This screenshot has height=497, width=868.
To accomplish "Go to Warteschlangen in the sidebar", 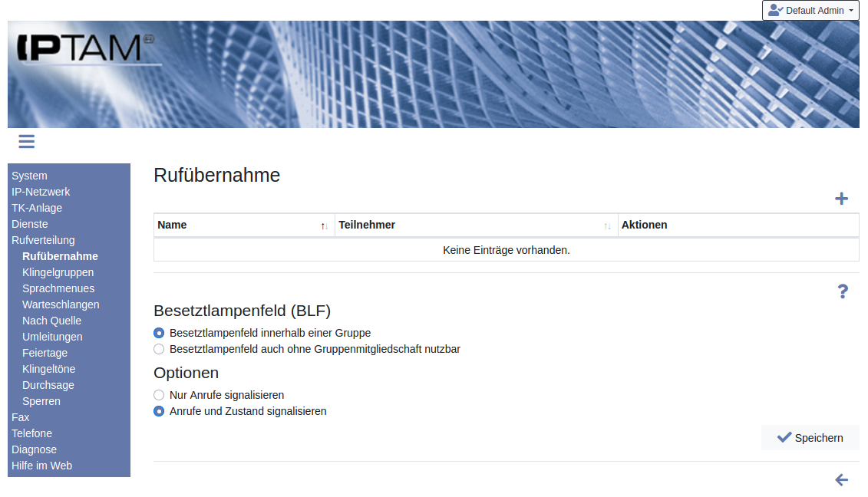I will [x=61, y=304].
